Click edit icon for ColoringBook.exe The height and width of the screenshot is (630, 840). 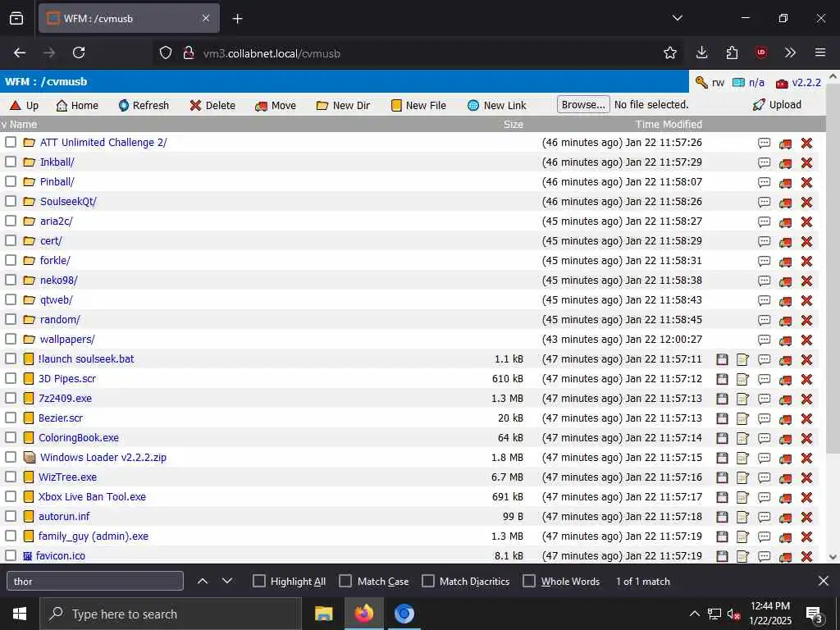coord(742,438)
